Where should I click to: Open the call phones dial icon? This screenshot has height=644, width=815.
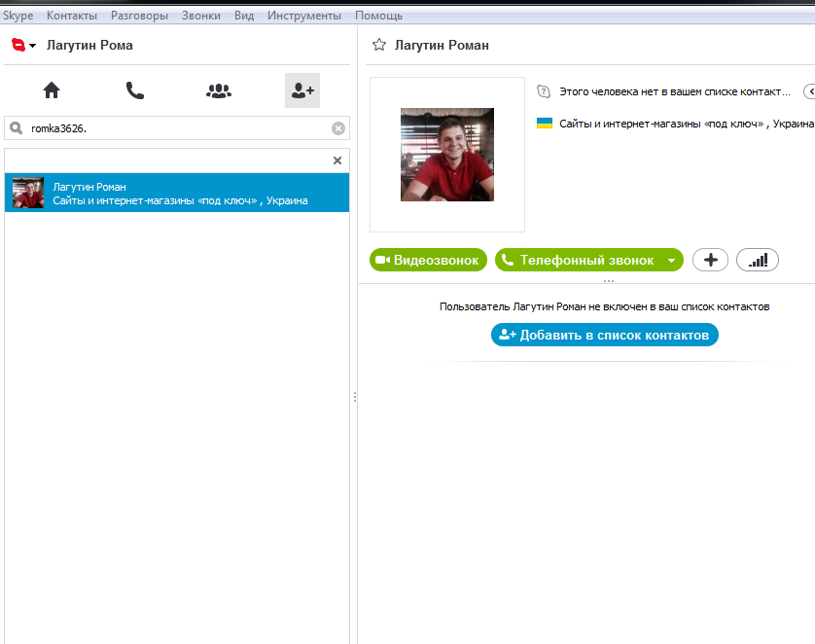(x=135, y=90)
